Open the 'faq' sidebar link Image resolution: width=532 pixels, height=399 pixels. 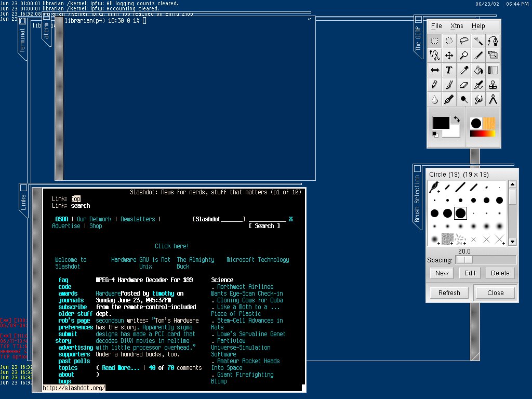63,280
